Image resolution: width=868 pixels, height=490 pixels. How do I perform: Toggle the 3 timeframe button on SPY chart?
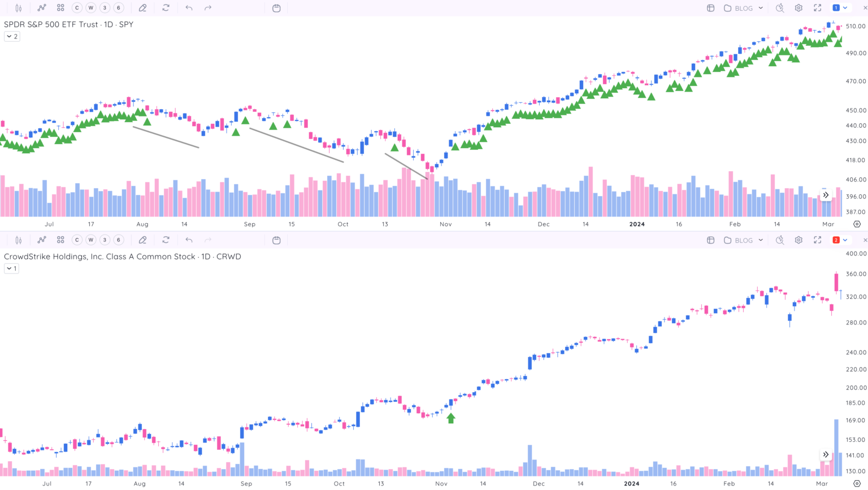105,8
